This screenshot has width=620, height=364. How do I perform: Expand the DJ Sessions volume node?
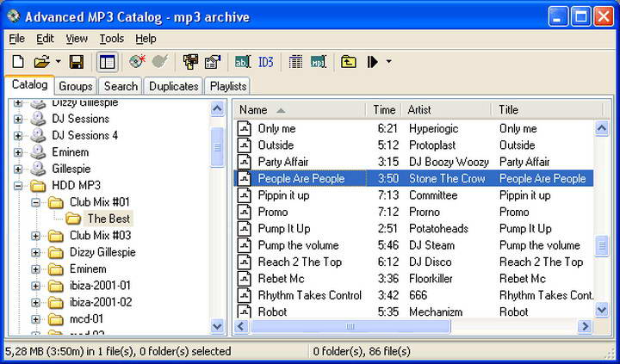click(x=18, y=119)
